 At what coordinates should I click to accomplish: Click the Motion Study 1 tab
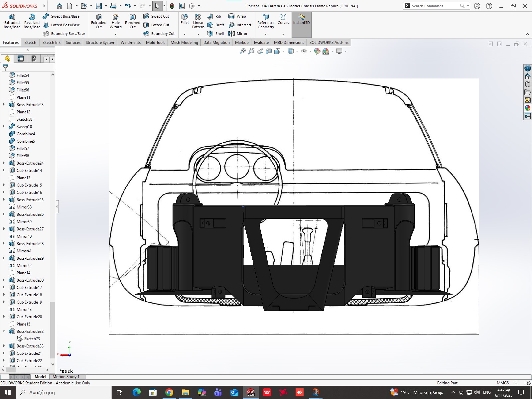66,377
